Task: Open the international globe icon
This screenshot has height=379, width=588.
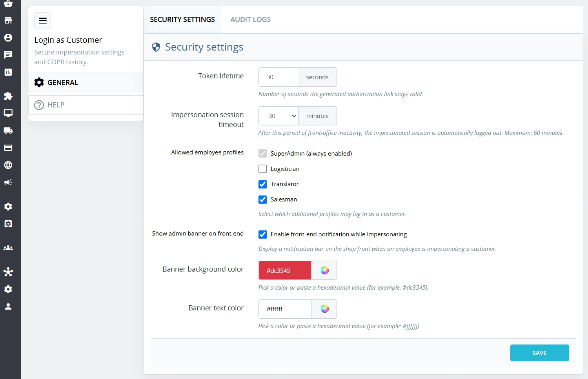Action: coord(8,165)
